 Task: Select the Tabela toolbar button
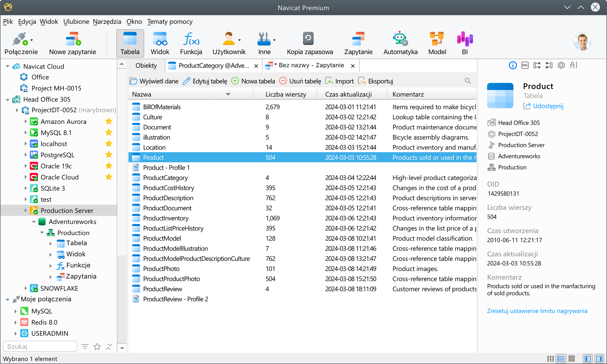click(130, 43)
